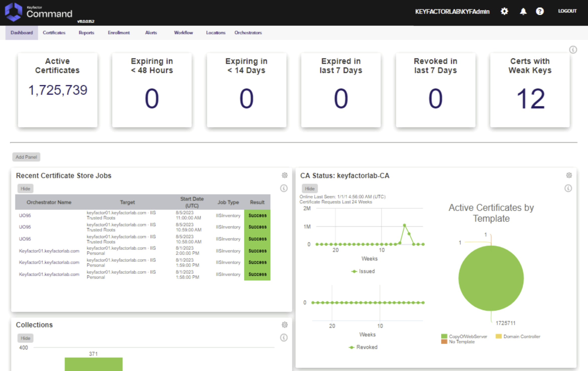Show info for Recent Certificate Store Jobs panel
Viewport: 588px width, 371px height.
point(284,188)
